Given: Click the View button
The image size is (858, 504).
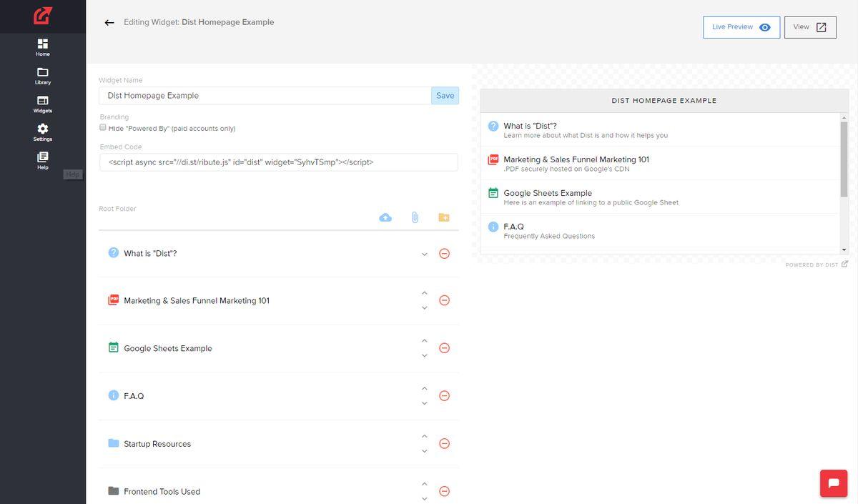Looking at the screenshot, I should [x=810, y=27].
